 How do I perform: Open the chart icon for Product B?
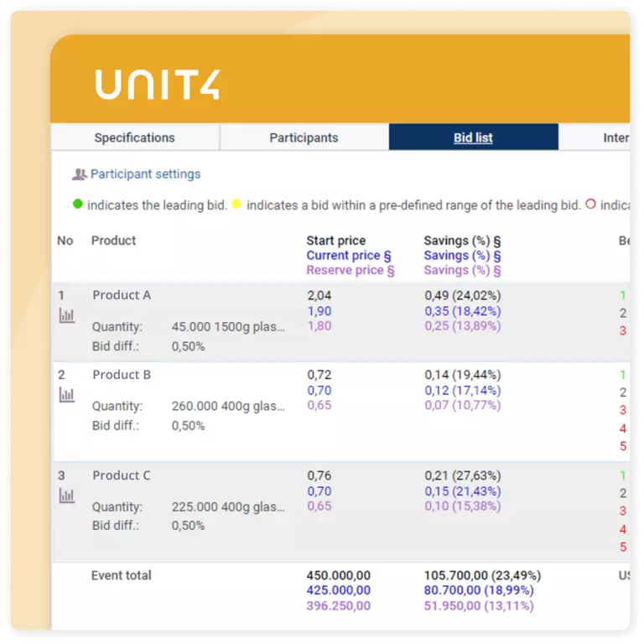pos(66,395)
